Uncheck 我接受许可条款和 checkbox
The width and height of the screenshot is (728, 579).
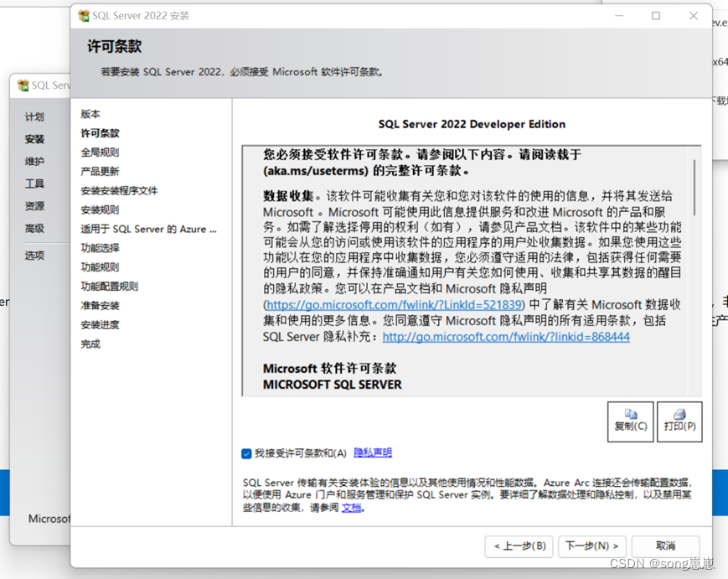(x=246, y=453)
